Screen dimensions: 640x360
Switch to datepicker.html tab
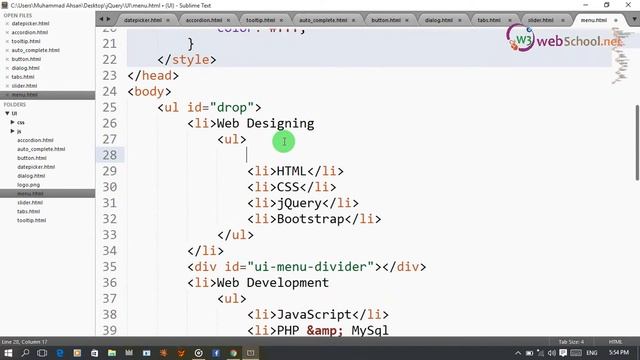pos(142,20)
